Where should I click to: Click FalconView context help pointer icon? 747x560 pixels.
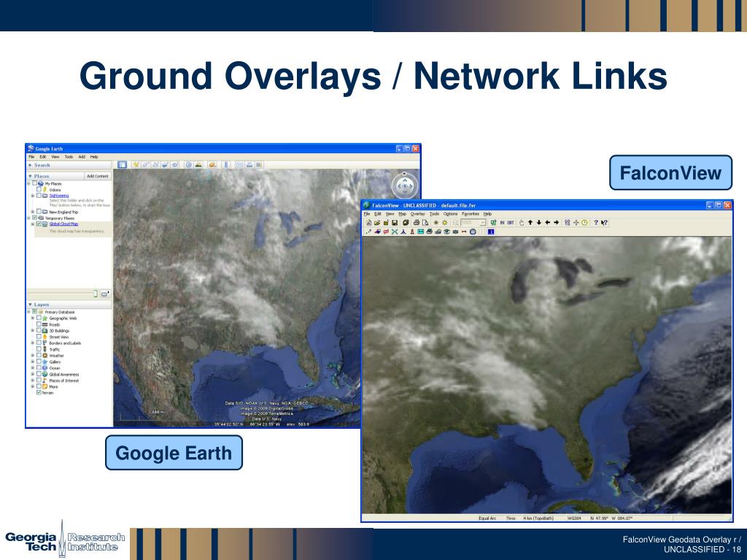pyautogui.click(x=604, y=222)
